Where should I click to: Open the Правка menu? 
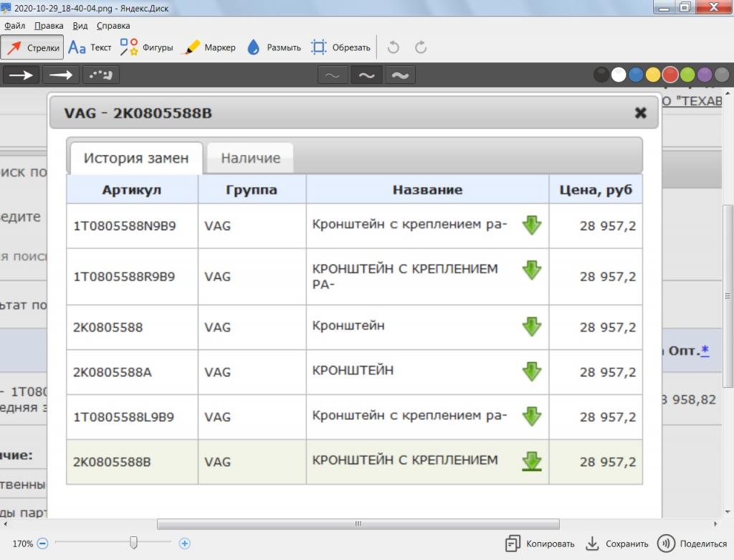coord(49,26)
